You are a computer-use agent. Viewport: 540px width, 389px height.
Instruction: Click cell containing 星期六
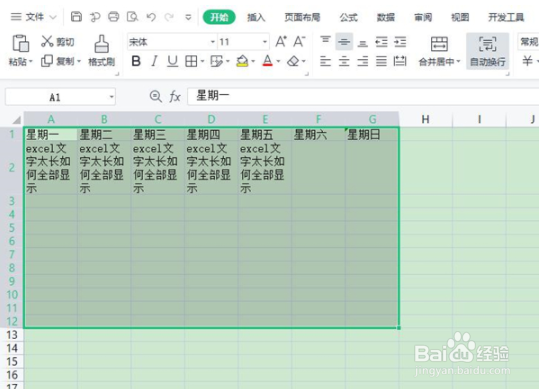(318, 134)
